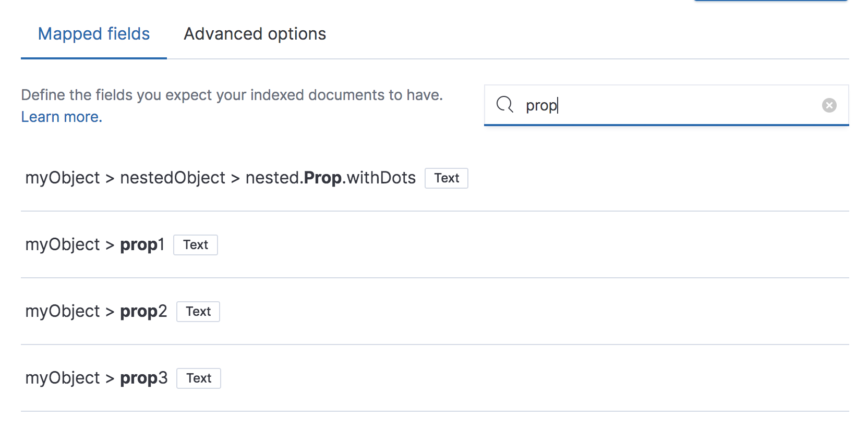Switch to the Mapped fields tab
The image size is (868, 443).
94,34
